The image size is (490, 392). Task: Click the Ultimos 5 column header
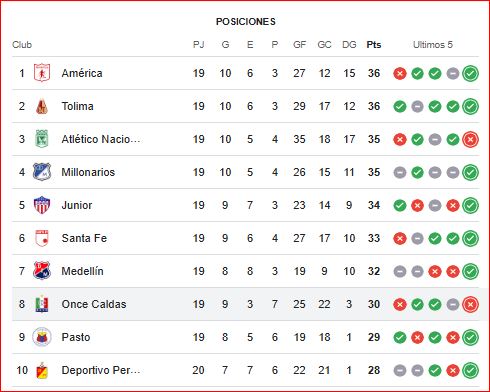pyautogui.click(x=433, y=45)
